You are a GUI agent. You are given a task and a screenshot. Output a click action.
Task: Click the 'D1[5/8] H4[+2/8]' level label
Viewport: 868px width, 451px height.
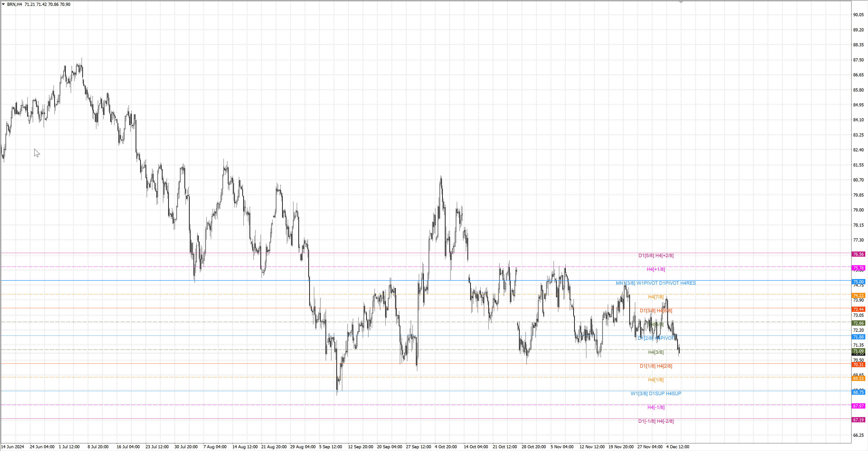point(656,256)
